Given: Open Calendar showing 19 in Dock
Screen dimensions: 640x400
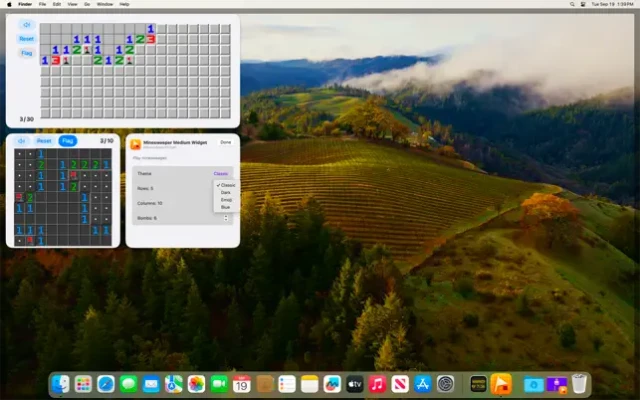Looking at the screenshot, I should click(242, 384).
